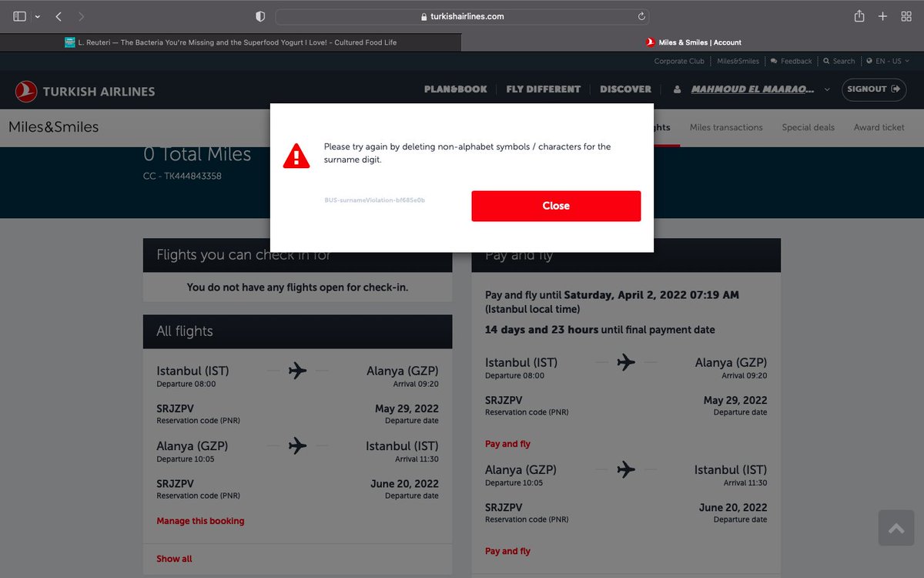Switch to the Special deals tab
The height and width of the screenshot is (578, 924).
808,127
